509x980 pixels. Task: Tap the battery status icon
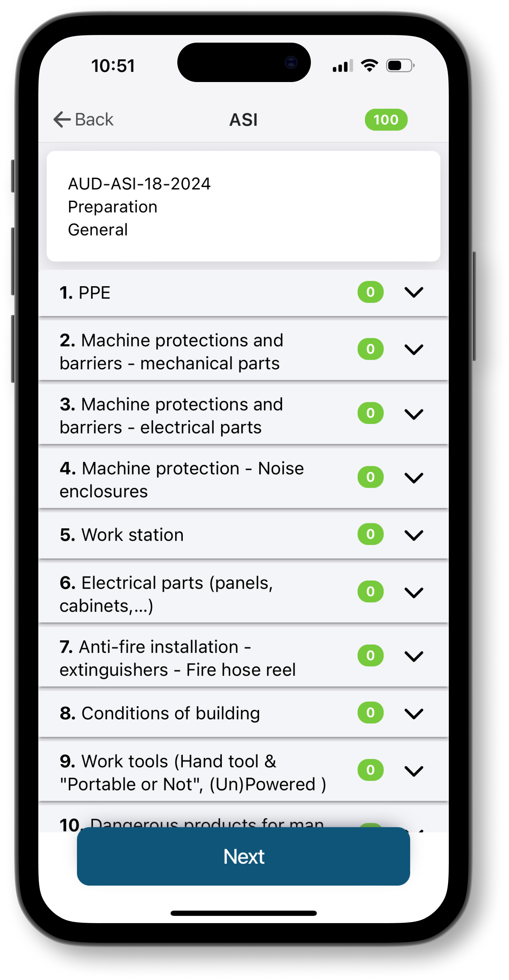pyautogui.click(x=400, y=66)
